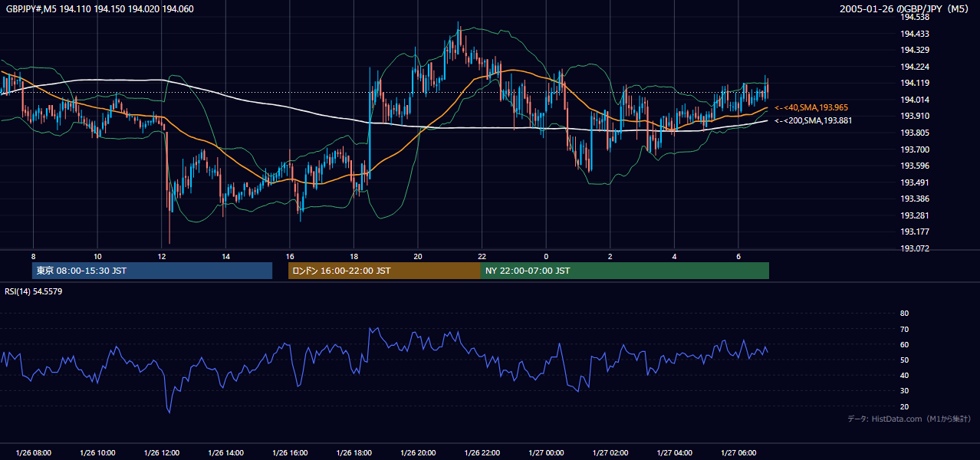Click price axis value 193.072
Viewport: 980px width, 460px height.
click(x=915, y=248)
